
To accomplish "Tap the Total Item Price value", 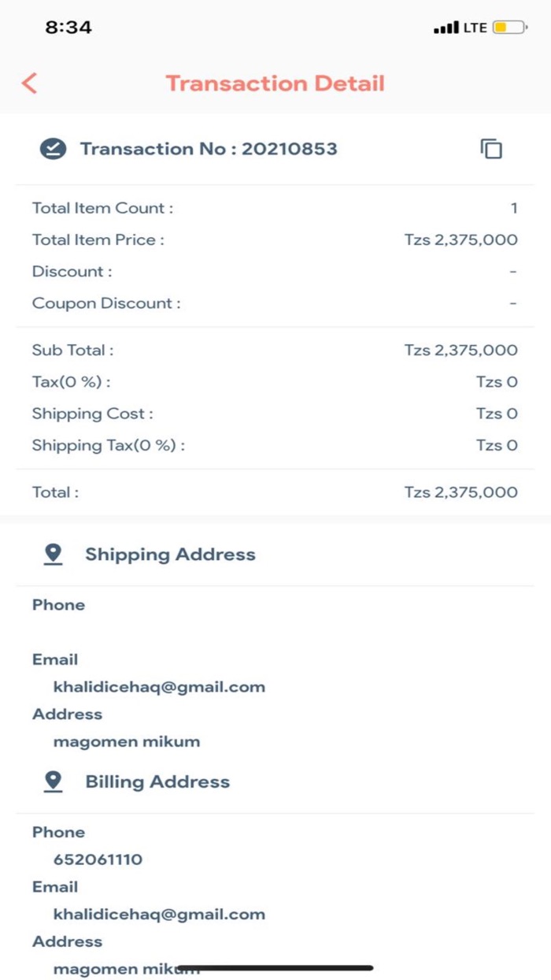I will pyautogui.click(x=460, y=240).
